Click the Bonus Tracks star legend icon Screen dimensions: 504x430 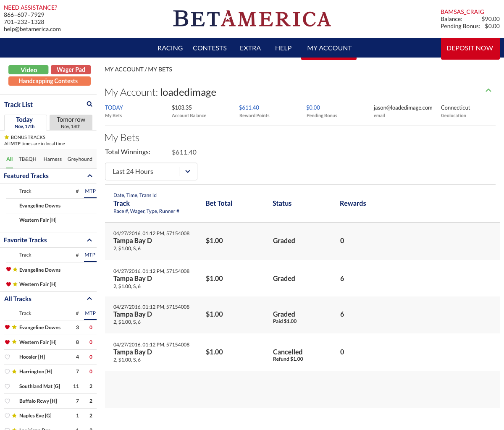tap(7, 137)
